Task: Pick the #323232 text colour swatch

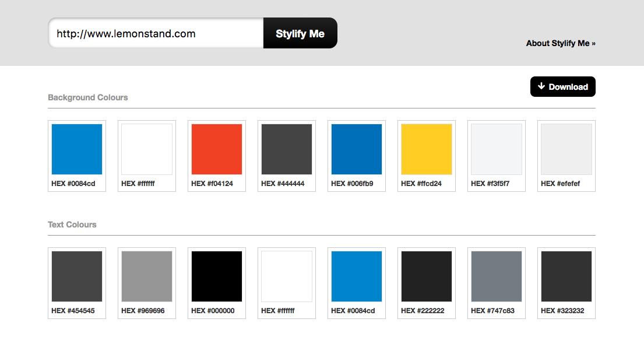Action: 566,276
